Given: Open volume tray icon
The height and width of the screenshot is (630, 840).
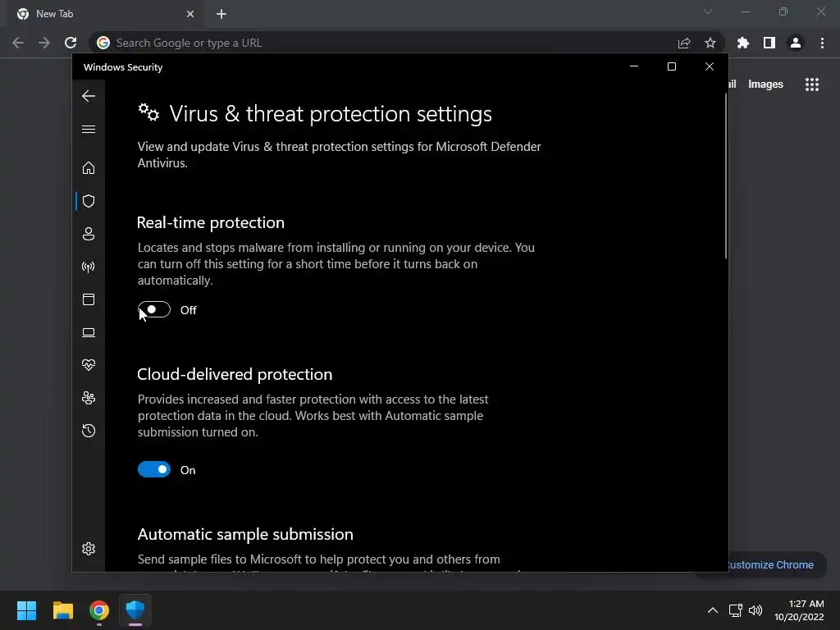Looking at the screenshot, I should tap(756, 610).
